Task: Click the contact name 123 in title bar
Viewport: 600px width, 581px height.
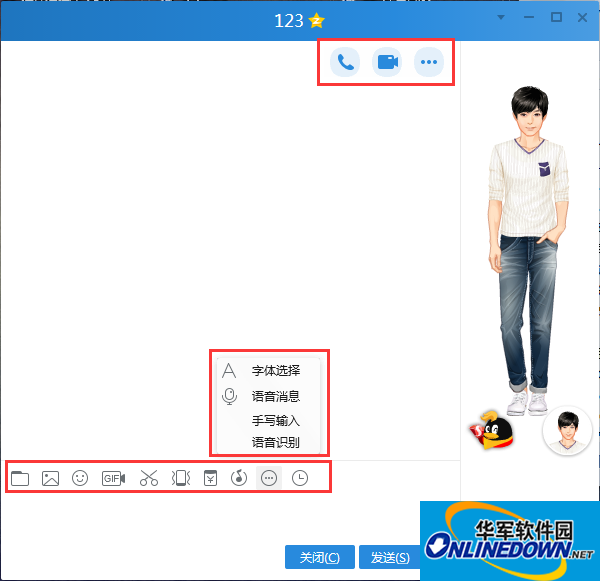Action: click(289, 21)
